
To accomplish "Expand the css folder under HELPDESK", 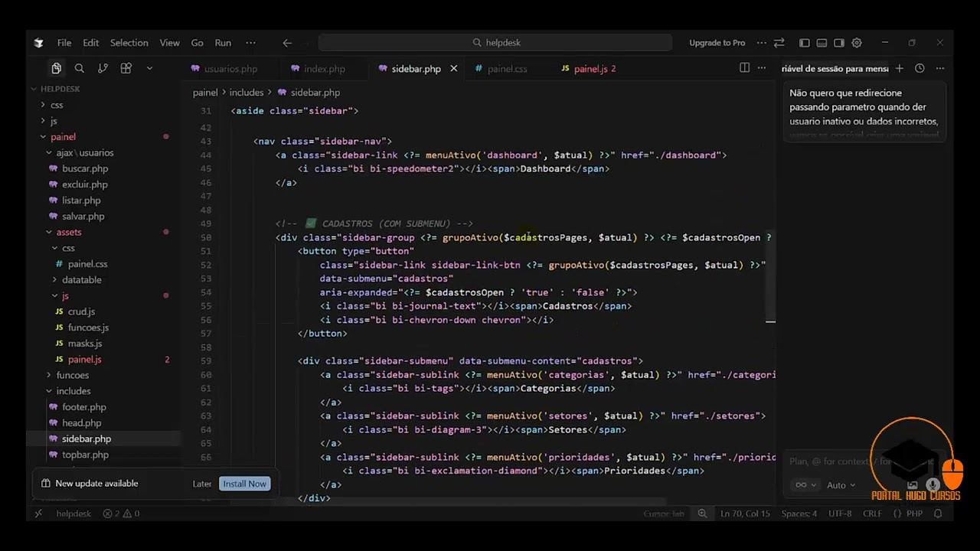I will point(57,105).
